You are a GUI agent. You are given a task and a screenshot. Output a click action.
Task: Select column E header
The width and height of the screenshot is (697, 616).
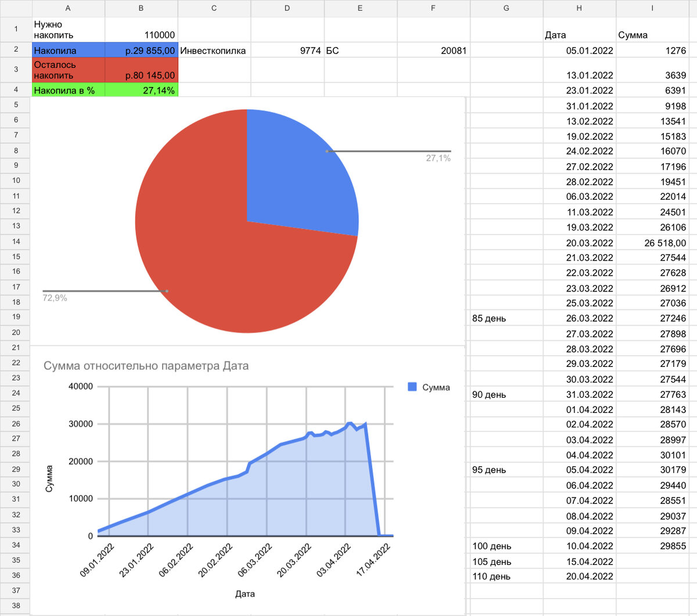pos(361,8)
